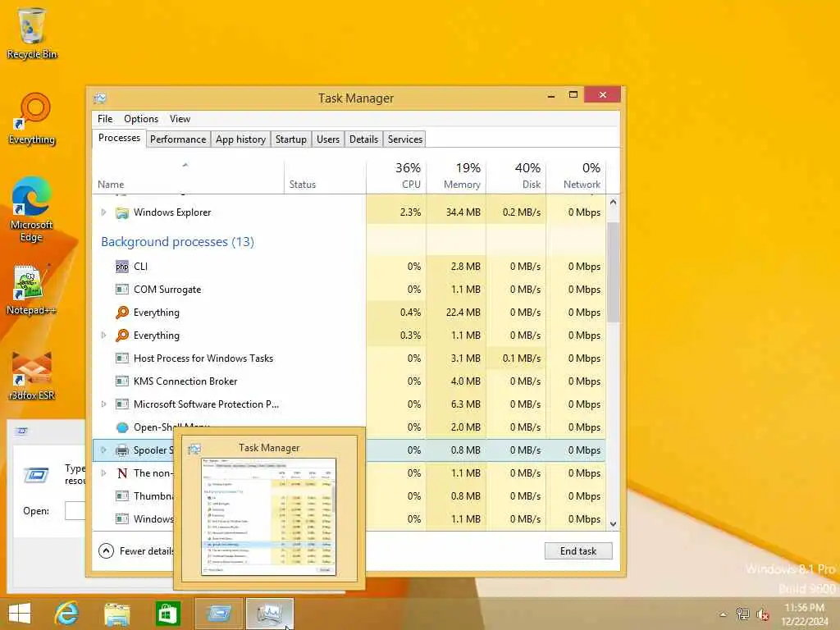Click the Spooler printer icon
Viewport: 840px width, 630px height.
122,450
